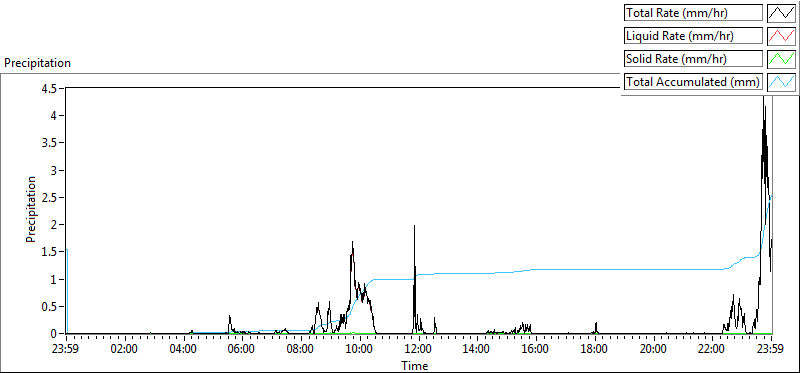Click the 12:00 time axis label

point(418,350)
